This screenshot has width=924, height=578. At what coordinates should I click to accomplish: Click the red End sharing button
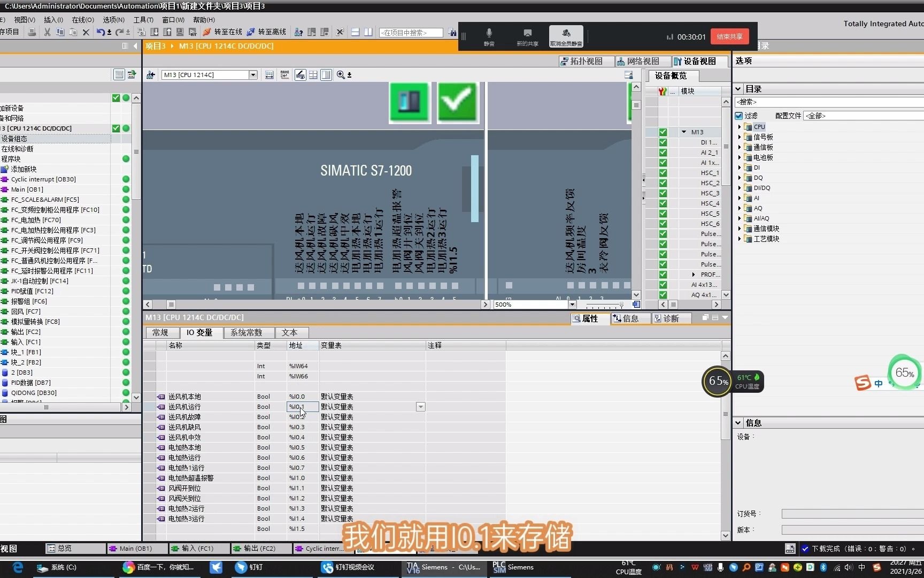(x=729, y=36)
